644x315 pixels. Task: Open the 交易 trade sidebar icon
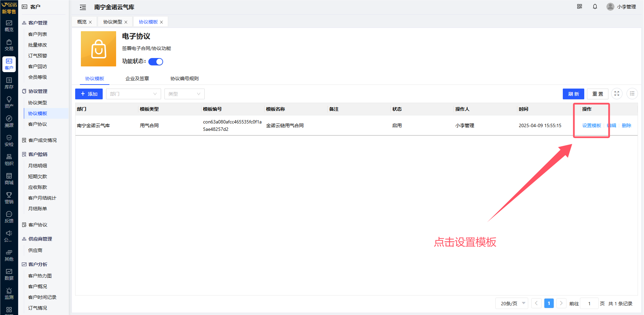point(9,45)
